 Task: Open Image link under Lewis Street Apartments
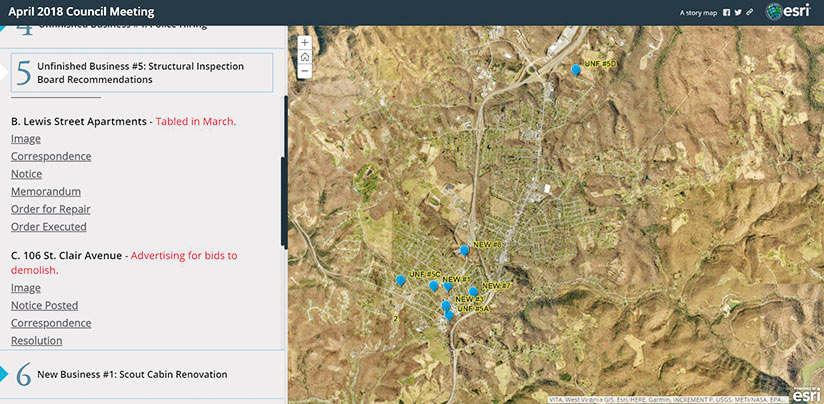click(26, 139)
